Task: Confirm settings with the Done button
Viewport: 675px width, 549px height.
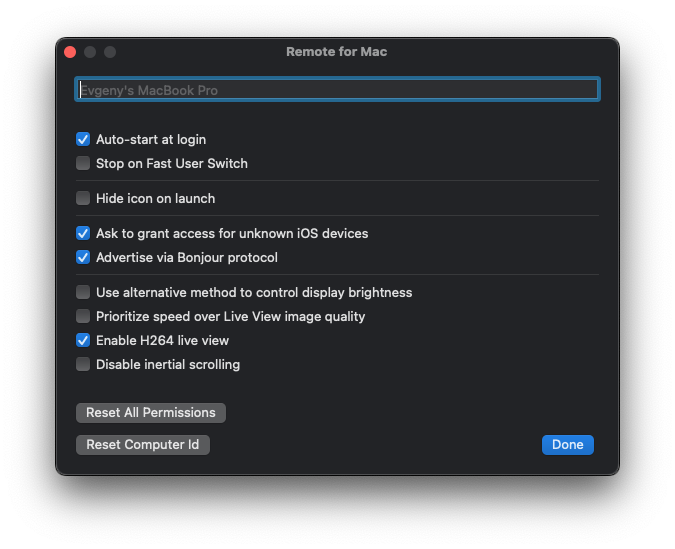Action: pos(567,445)
